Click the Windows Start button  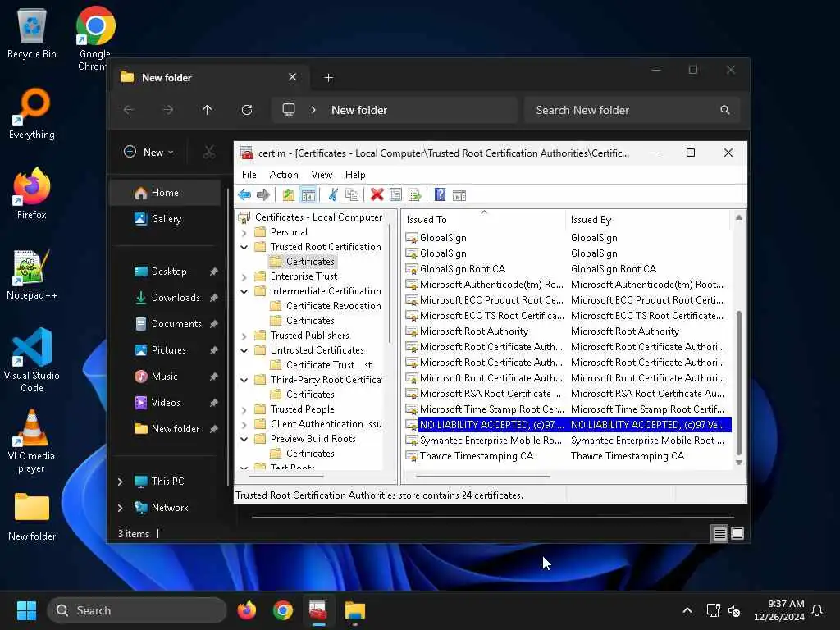[x=26, y=610]
